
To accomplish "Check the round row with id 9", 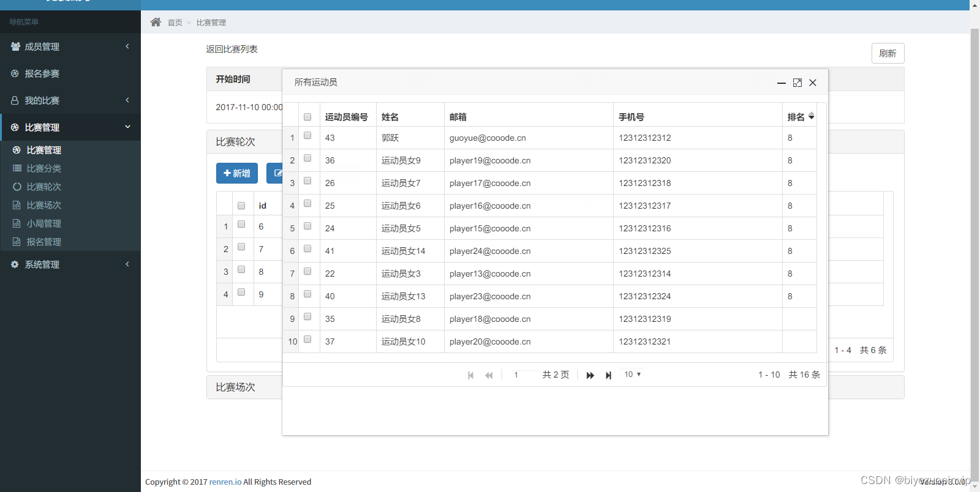I will click(241, 293).
